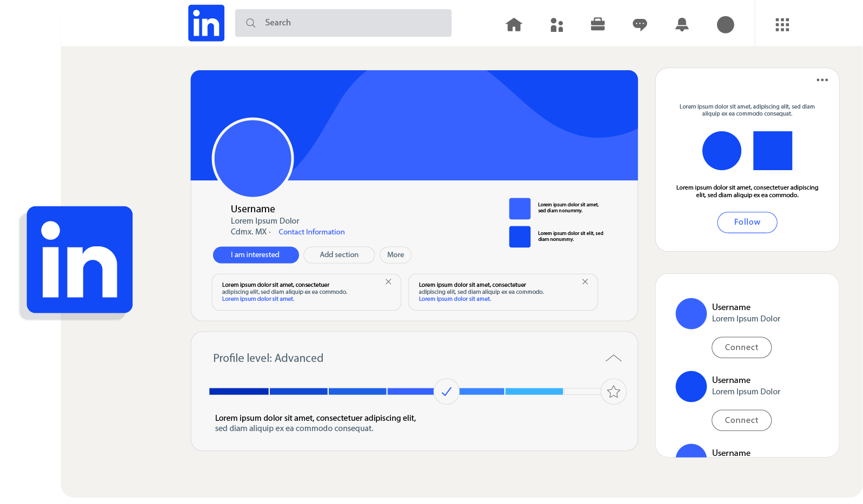Open the More button menu

(395, 255)
